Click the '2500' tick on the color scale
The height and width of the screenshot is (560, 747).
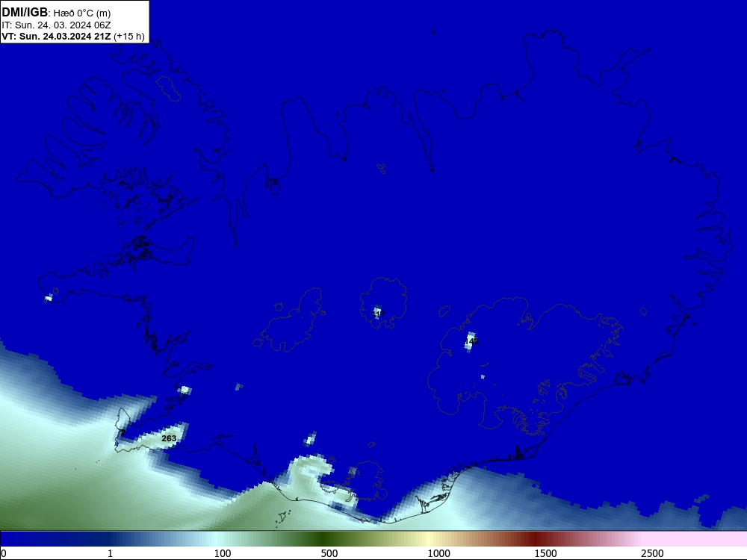click(x=652, y=553)
